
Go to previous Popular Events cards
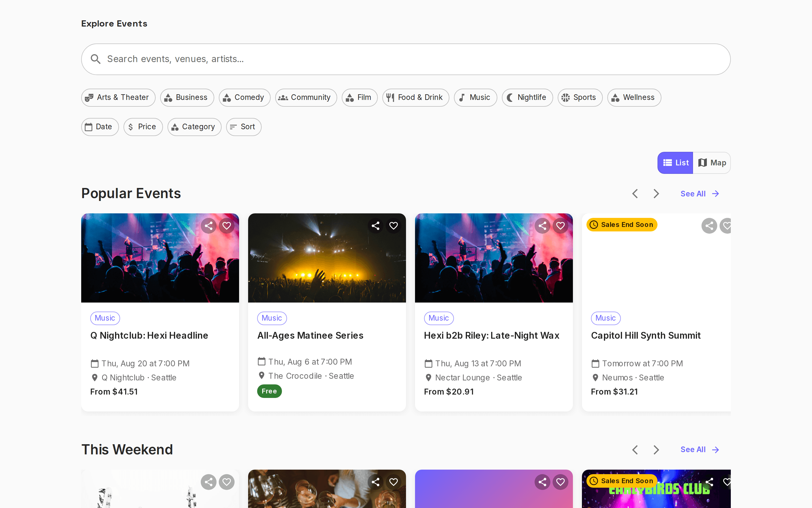pyautogui.click(x=635, y=194)
